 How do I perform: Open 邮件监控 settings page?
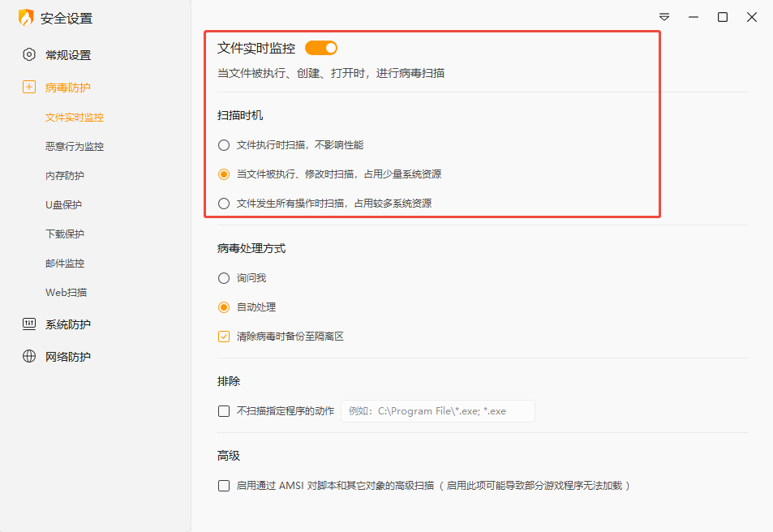click(68, 263)
